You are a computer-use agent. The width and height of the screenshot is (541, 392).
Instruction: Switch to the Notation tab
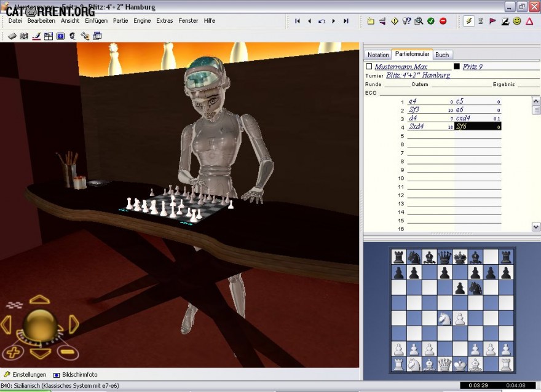378,55
